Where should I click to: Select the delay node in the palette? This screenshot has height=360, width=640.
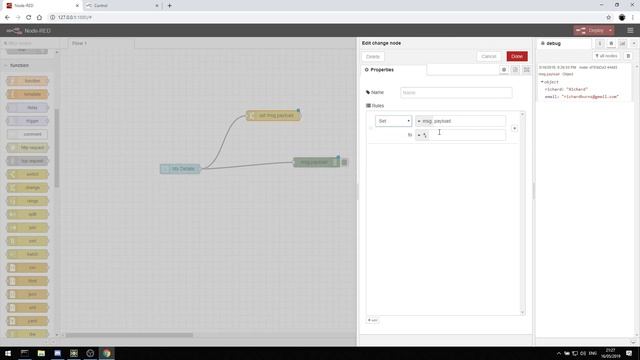27,108
